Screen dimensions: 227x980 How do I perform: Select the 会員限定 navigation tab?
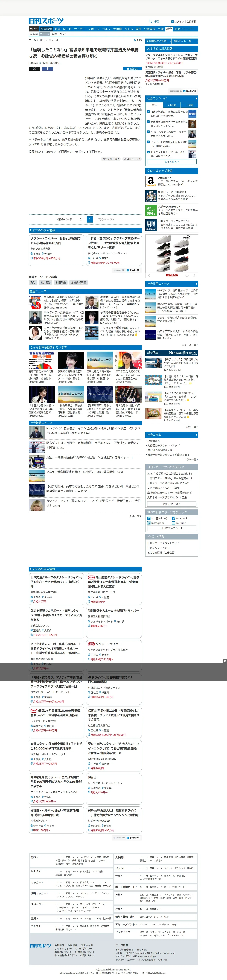coord(46,29)
